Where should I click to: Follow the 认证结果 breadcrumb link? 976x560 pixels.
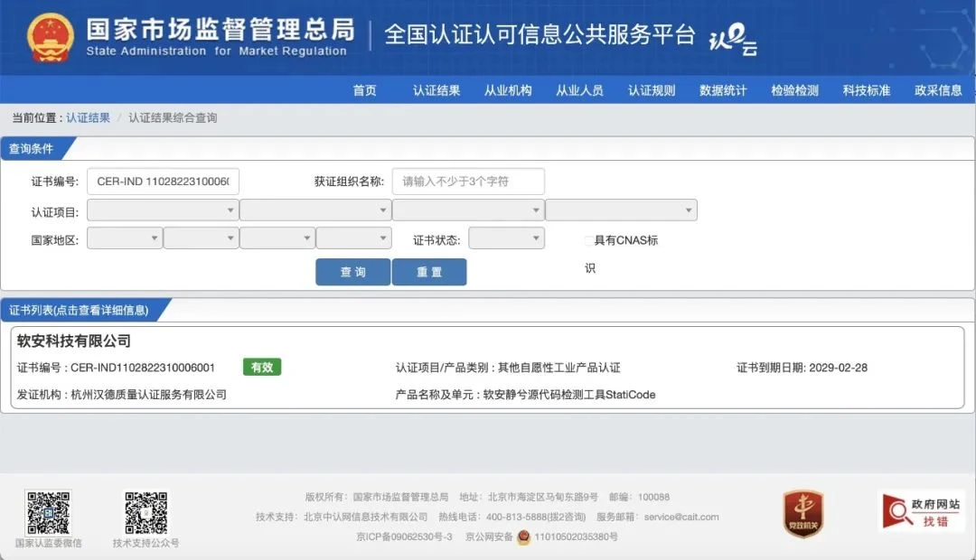point(88,117)
